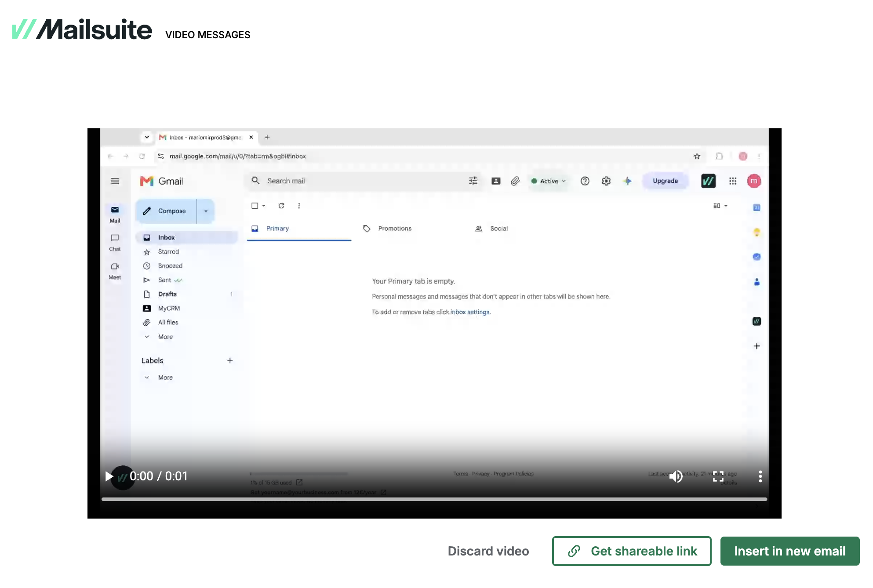873x588 pixels.
Task: Click the Gemini sparkle icon
Action: (628, 181)
